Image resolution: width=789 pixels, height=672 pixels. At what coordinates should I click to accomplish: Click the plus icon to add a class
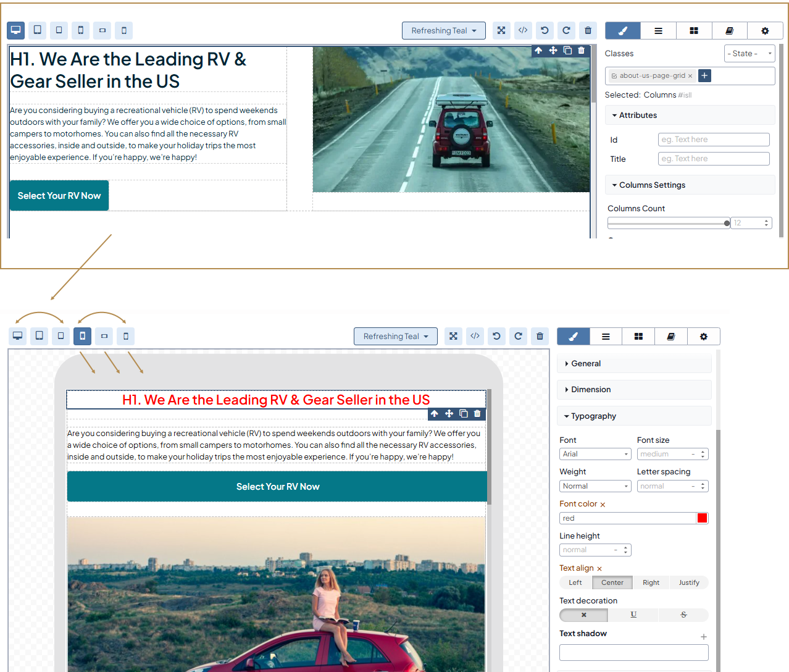[704, 75]
